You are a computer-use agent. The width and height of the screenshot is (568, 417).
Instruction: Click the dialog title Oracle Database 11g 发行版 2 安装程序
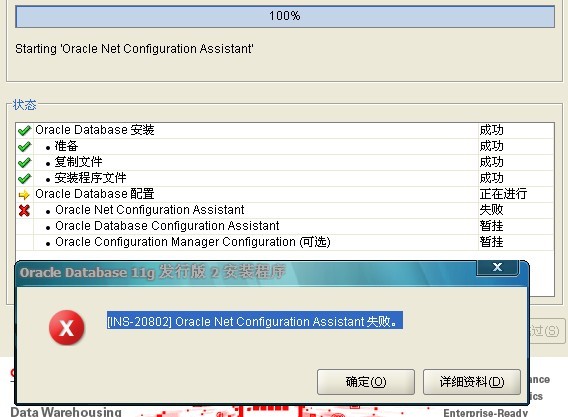pos(153,272)
